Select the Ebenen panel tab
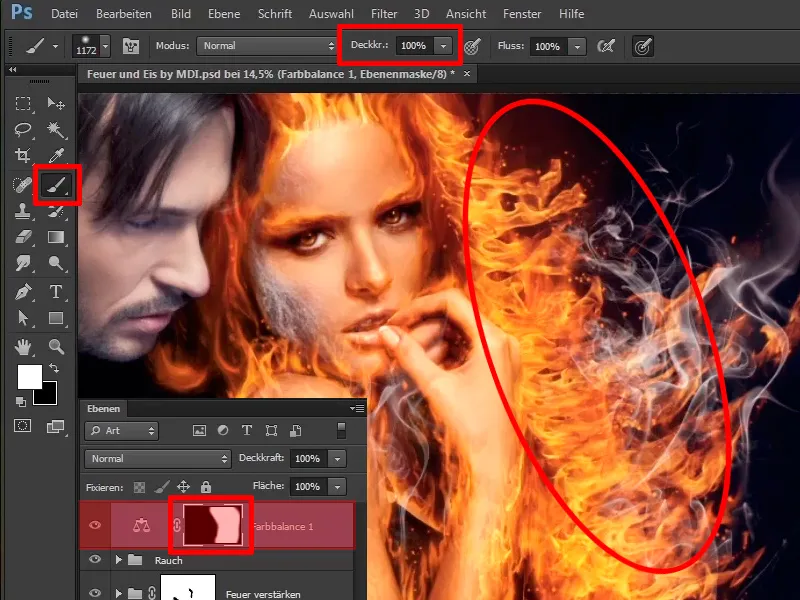The image size is (800, 600). (x=104, y=409)
